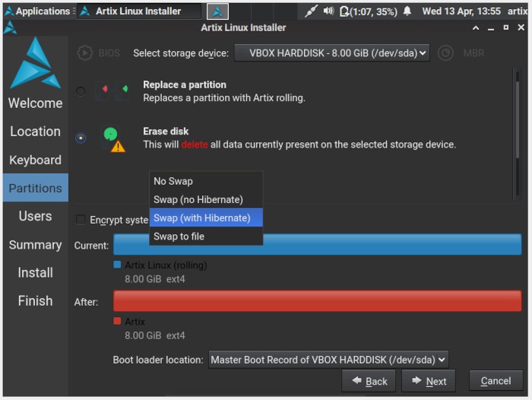532x400 pixels.
Task: Click the Next button
Action: coord(429,381)
